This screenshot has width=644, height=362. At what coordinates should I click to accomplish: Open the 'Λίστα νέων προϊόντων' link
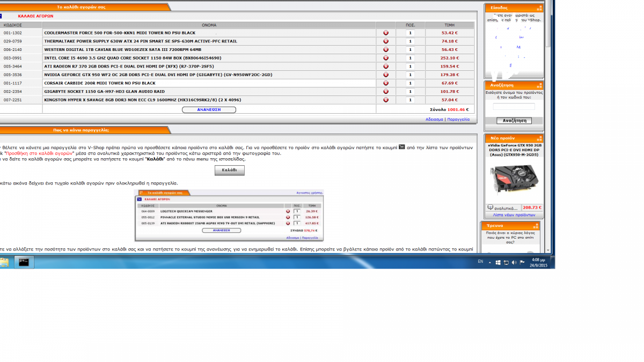click(x=514, y=215)
